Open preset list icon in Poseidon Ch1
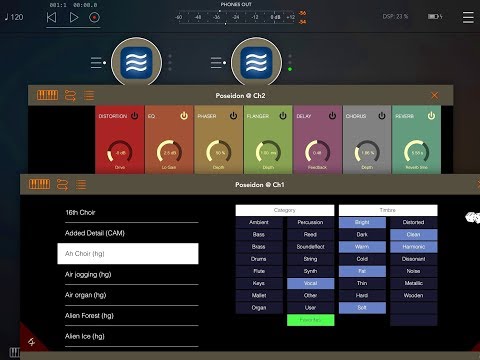Viewport: 480px width, 360px height. coord(81,184)
